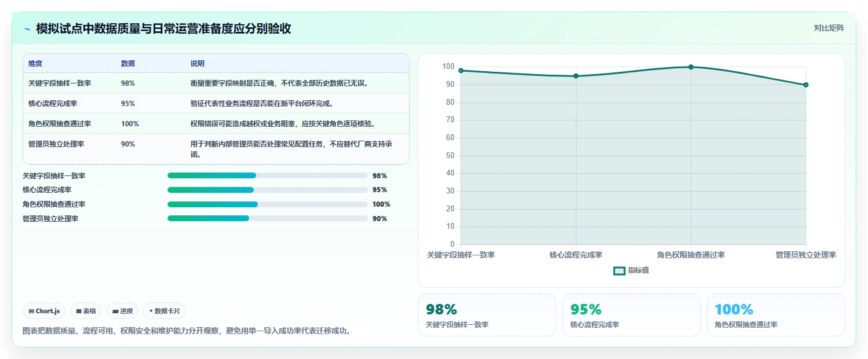Image resolution: width=868 pixels, height=359 pixels.
Task: Select the 数据卡片 tag chip
Action: pyautogui.click(x=165, y=311)
